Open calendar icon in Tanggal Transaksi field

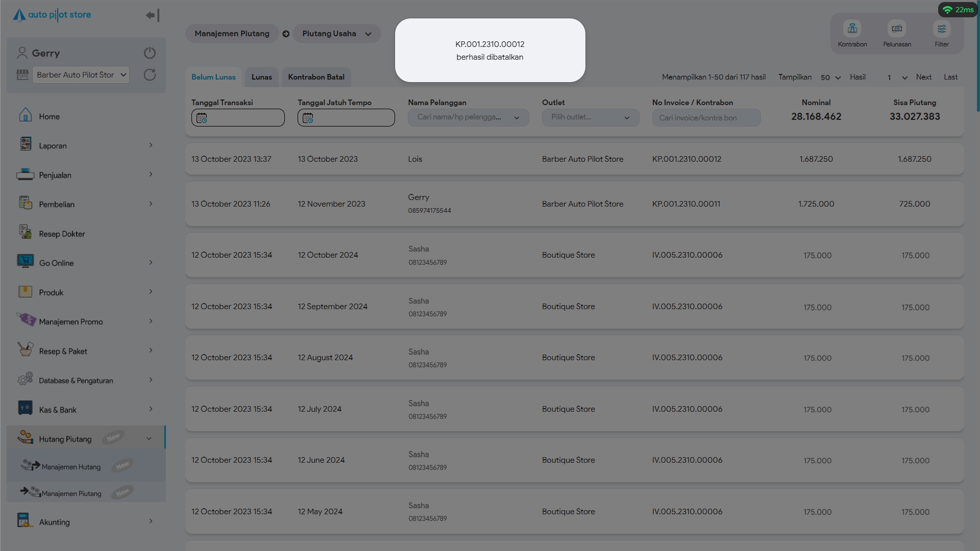(x=202, y=118)
